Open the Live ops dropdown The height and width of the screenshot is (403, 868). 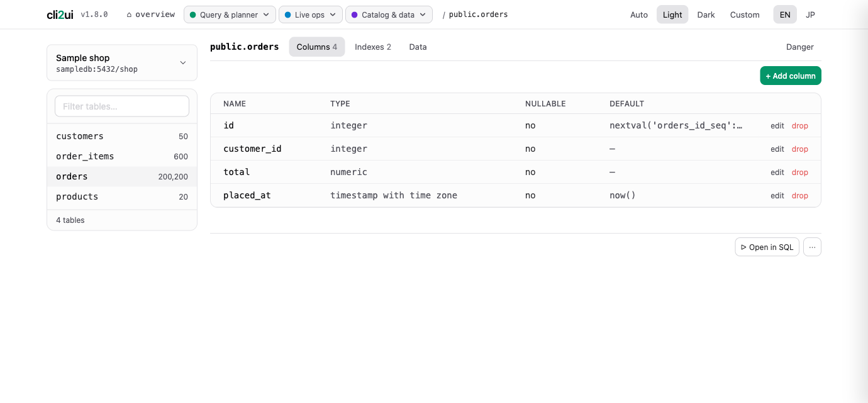click(x=311, y=14)
